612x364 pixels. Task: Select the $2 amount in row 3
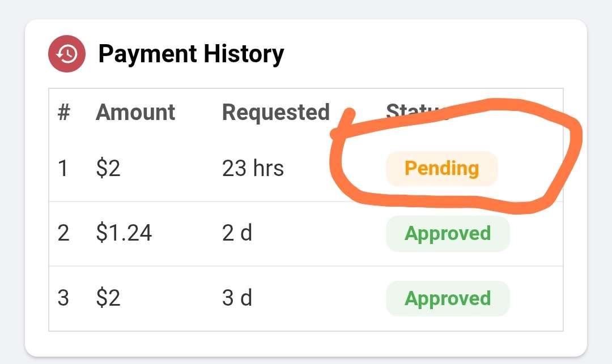[108, 298]
